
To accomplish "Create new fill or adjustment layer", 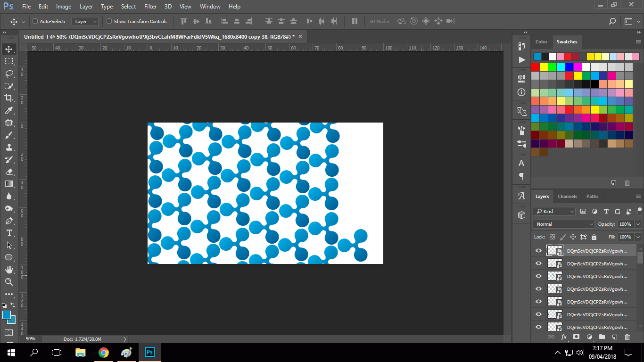I will point(589,337).
